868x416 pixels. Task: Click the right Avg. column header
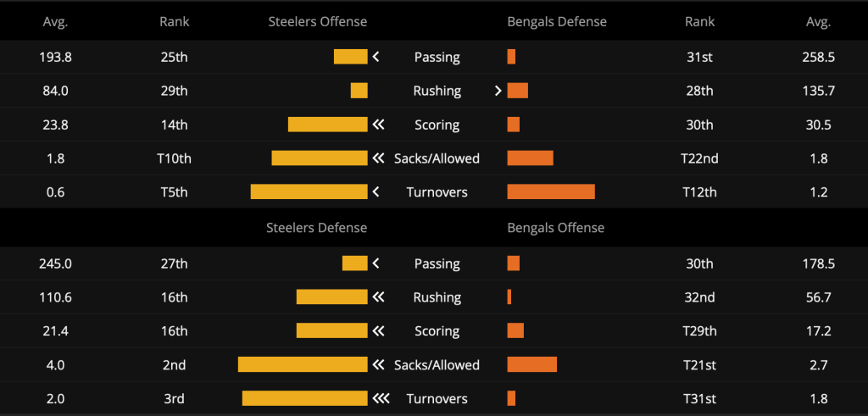pos(819,21)
